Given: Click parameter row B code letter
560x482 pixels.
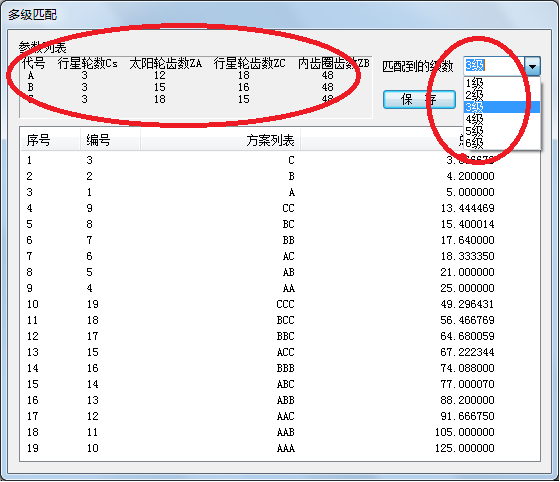Looking at the screenshot, I should click(31, 87).
